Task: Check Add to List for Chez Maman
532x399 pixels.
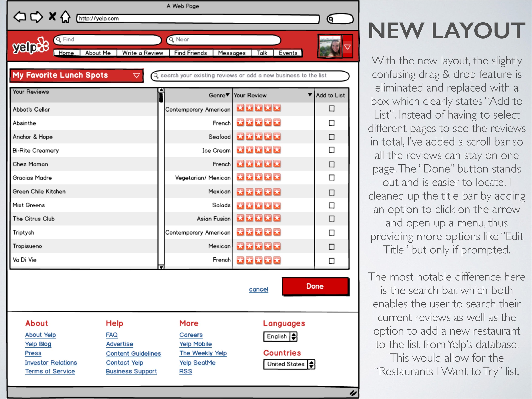Action: (331, 164)
